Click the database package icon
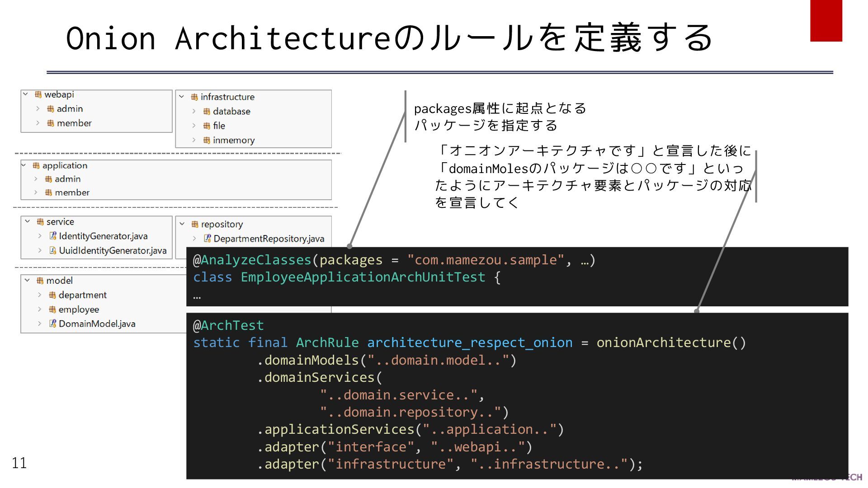The image size is (868, 488). point(207,112)
